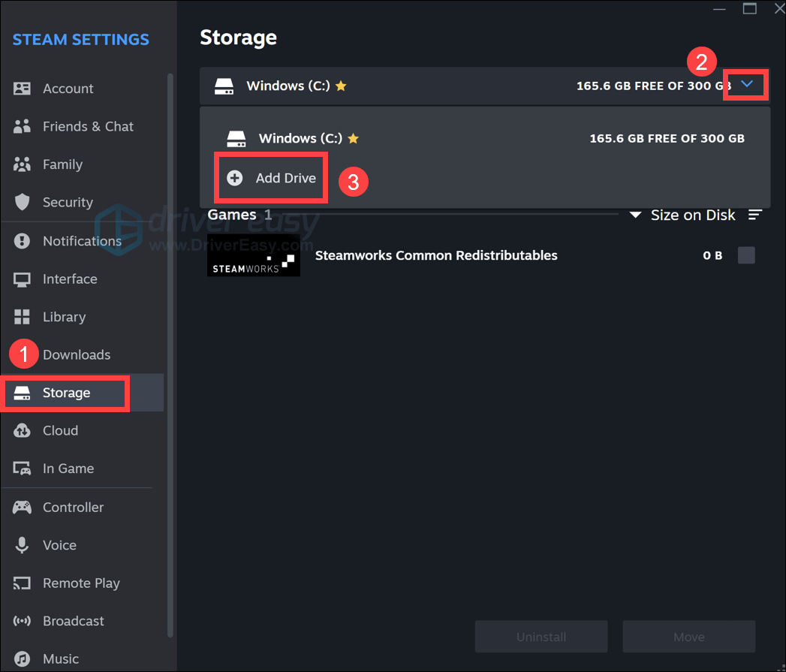Click the Cloud icon in sidebar

[x=22, y=431]
